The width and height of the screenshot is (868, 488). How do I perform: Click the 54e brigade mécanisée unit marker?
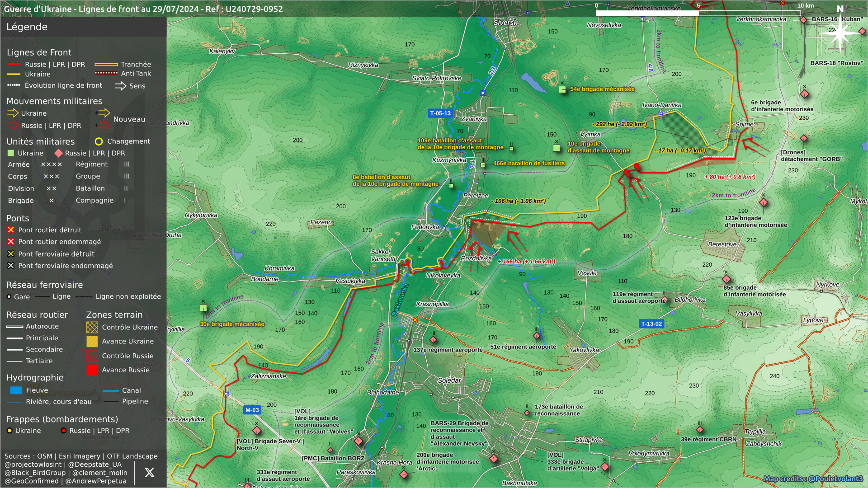562,89
